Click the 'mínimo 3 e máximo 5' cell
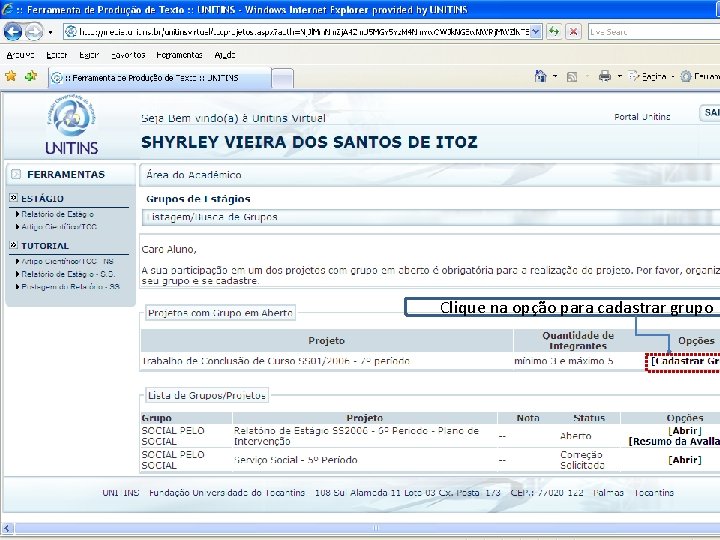This screenshot has width=720, height=540. (563, 361)
